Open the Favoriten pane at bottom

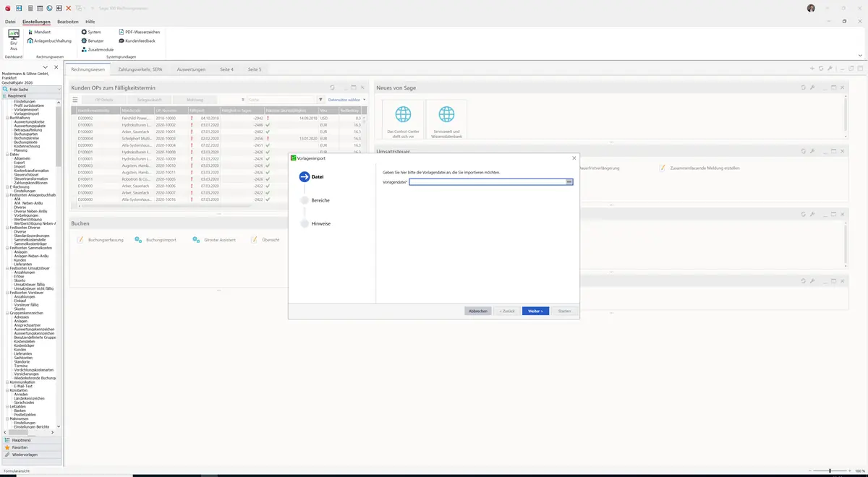(30, 447)
